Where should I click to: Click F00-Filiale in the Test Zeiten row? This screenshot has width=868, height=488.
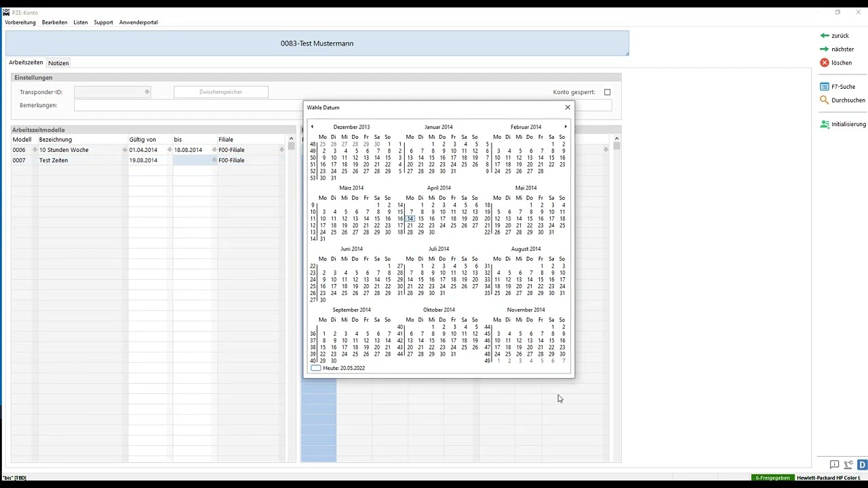click(231, 161)
